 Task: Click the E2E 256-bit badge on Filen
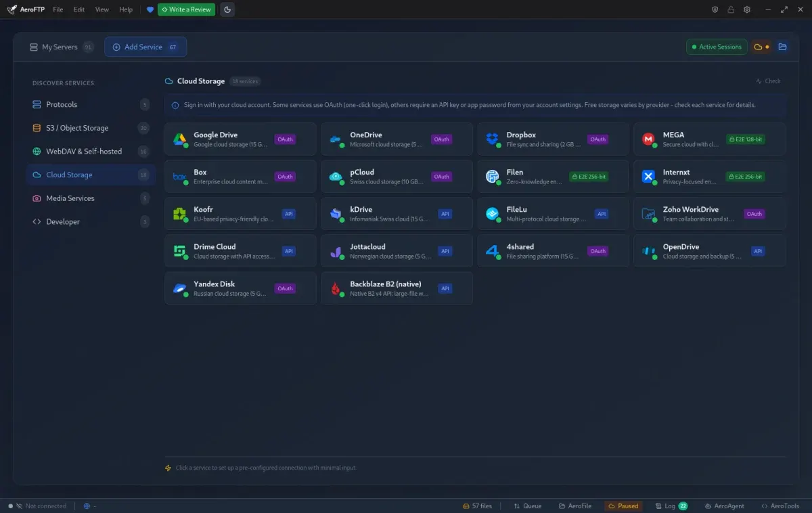pos(589,177)
